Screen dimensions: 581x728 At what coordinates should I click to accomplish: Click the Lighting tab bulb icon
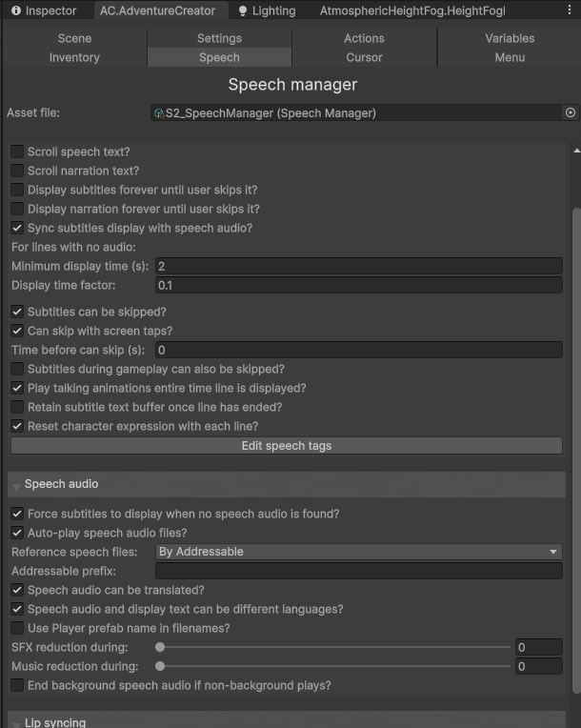(x=243, y=11)
